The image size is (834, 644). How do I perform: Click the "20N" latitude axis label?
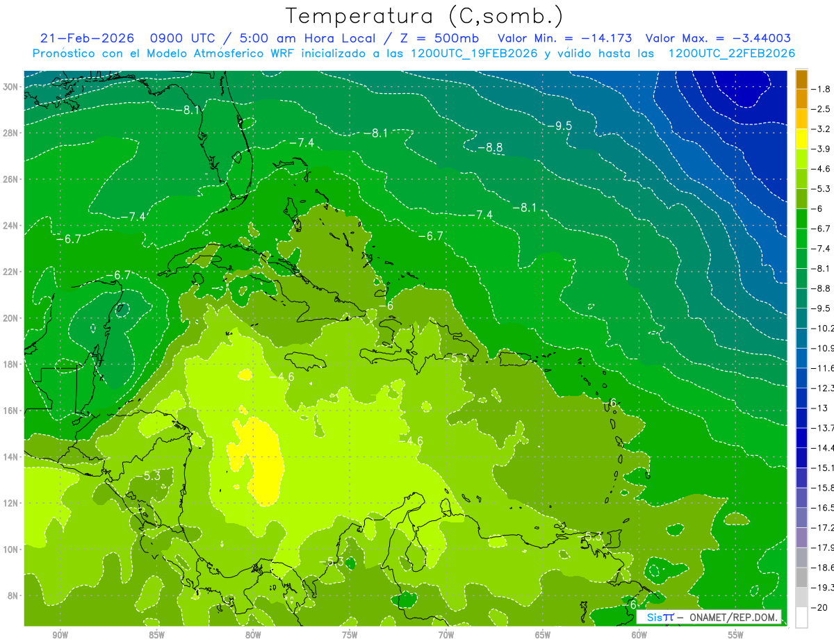click(11, 318)
